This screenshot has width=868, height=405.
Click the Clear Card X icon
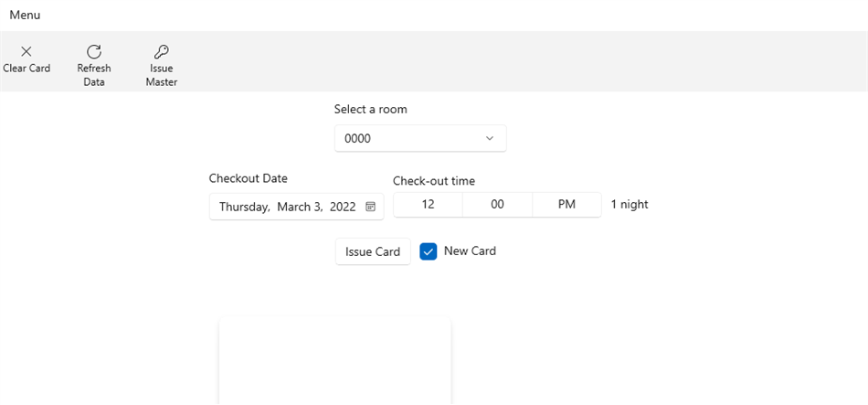pyautogui.click(x=26, y=52)
